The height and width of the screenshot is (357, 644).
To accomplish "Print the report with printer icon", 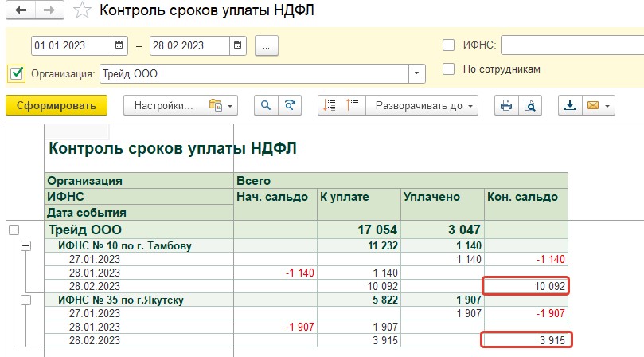I will (506, 106).
